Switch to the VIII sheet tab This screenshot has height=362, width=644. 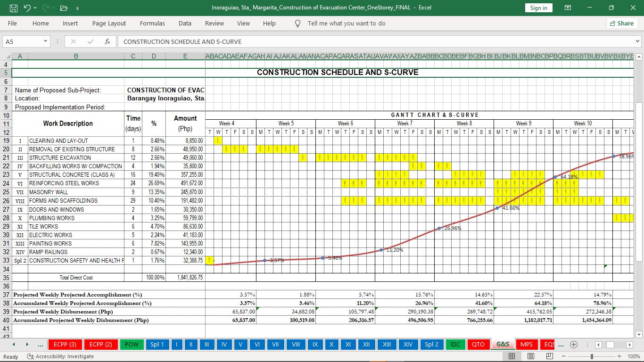click(x=296, y=345)
